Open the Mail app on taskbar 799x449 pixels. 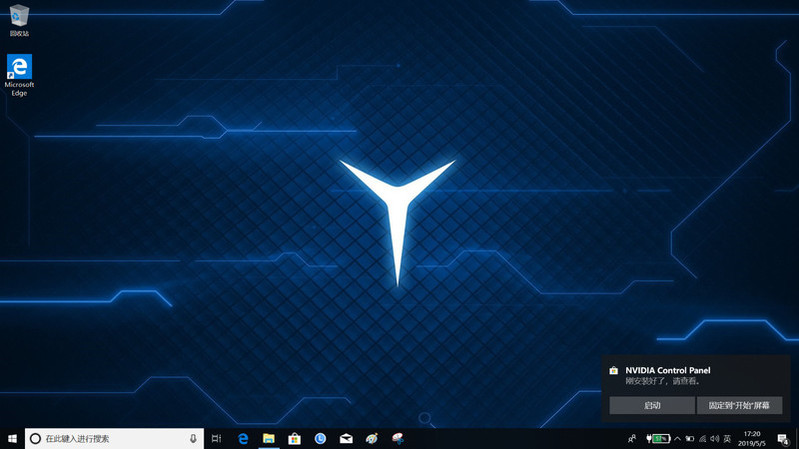click(346, 439)
